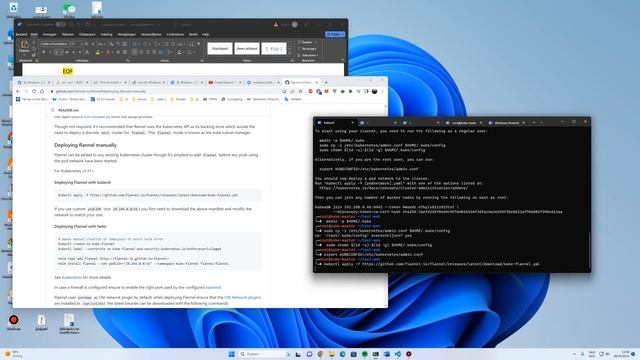This screenshot has width=640, height=360.
Task: Select the Kop 1 heading style
Action: pos(274,49)
